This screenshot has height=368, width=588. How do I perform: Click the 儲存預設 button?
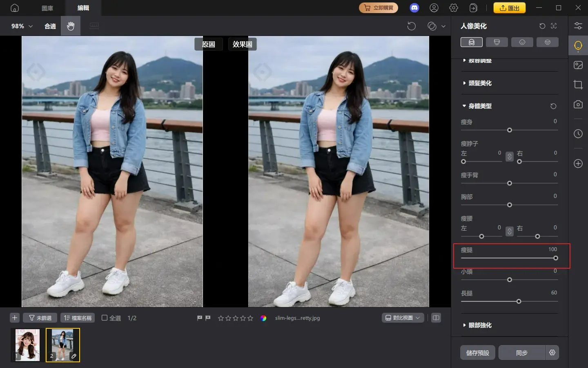(477, 352)
